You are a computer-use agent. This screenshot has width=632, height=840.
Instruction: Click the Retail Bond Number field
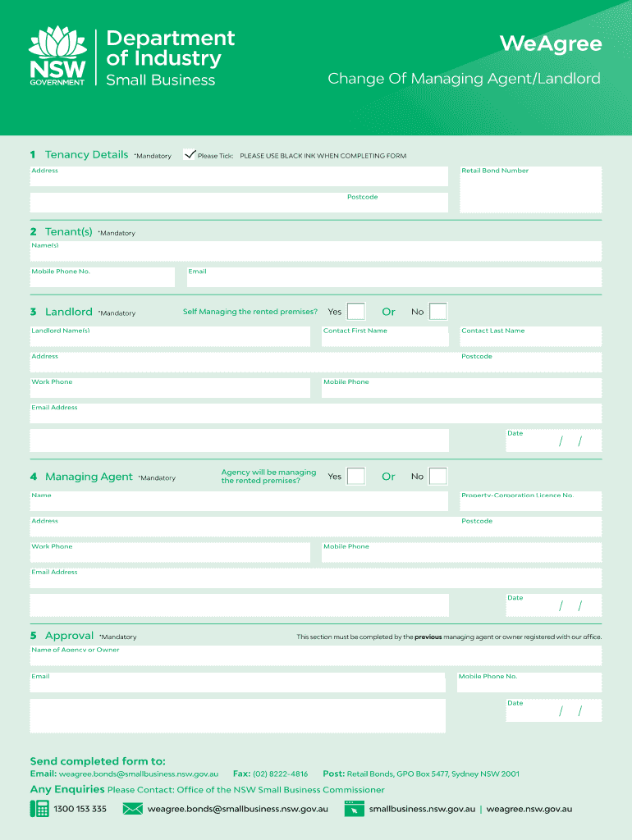[531, 189]
